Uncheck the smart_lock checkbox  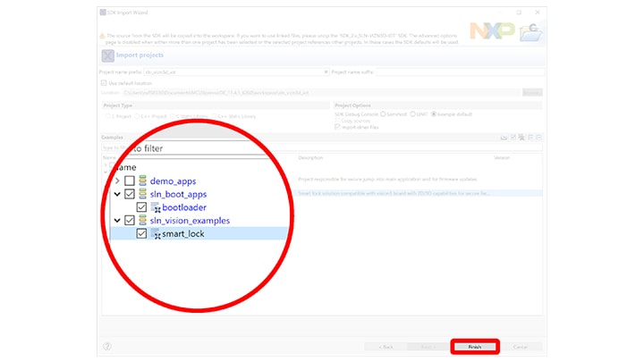click(x=141, y=233)
